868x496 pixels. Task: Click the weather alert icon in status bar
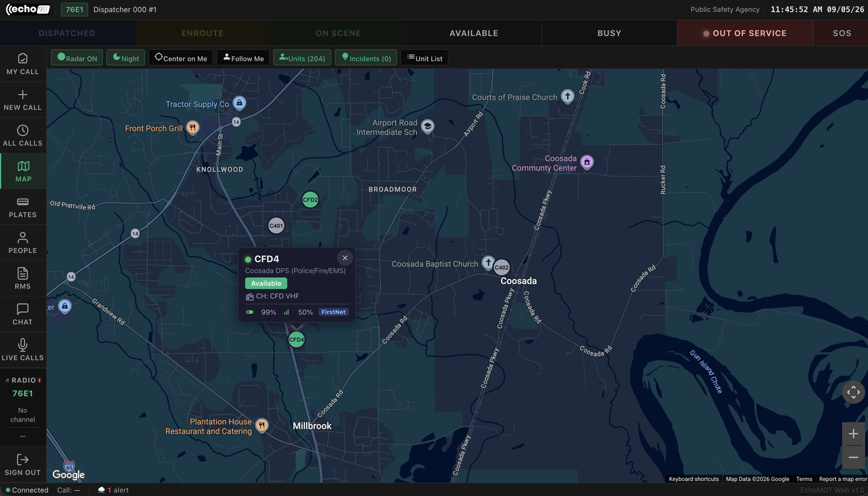pos(101,490)
